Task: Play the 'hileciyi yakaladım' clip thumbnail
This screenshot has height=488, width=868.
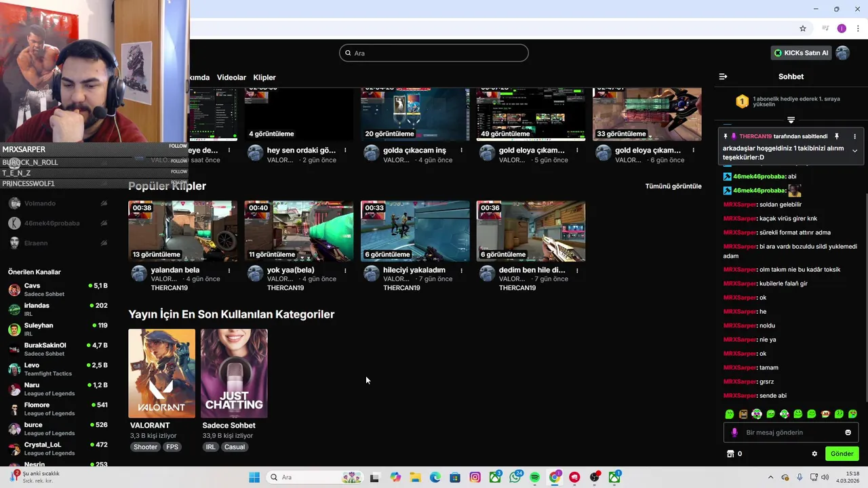Action: 415,231
